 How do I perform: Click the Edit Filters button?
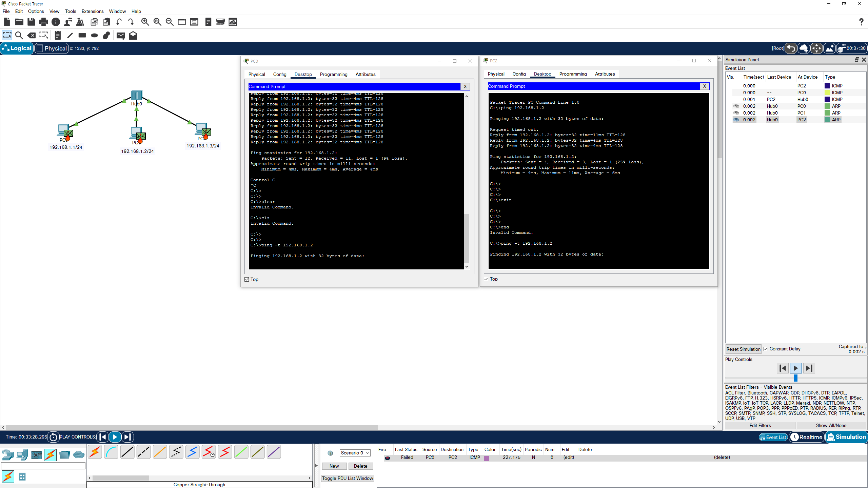tap(760, 425)
